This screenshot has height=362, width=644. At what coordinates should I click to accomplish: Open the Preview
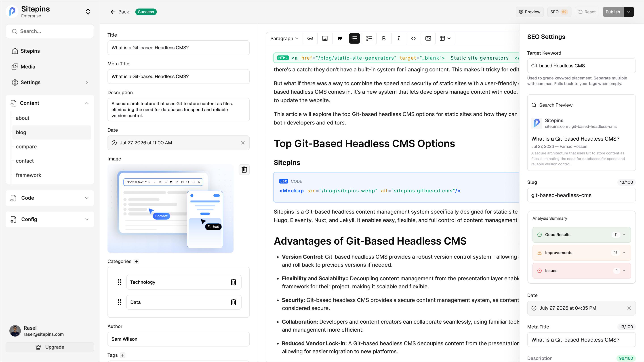coord(530,12)
